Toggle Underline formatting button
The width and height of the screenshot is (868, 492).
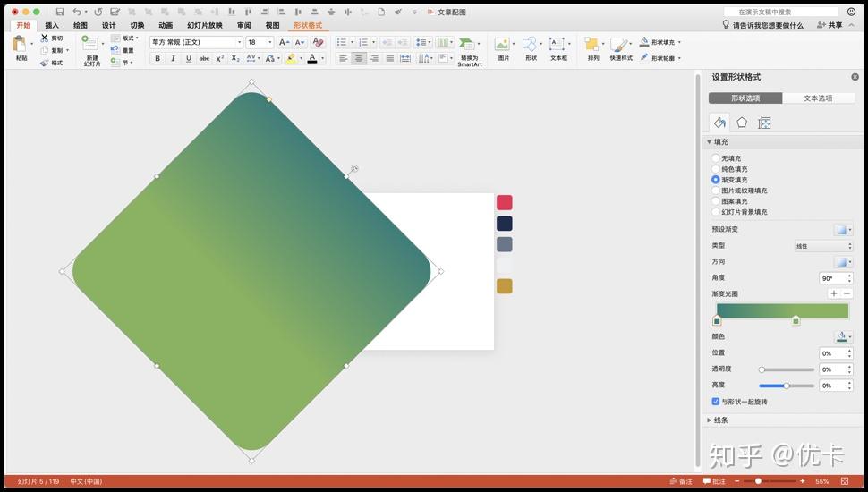(x=189, y=58)
